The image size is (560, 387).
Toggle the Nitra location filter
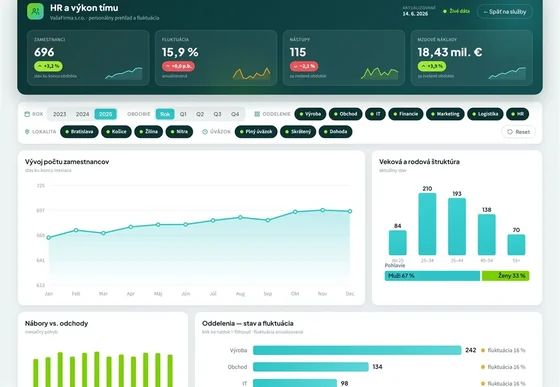click(179, 132)
